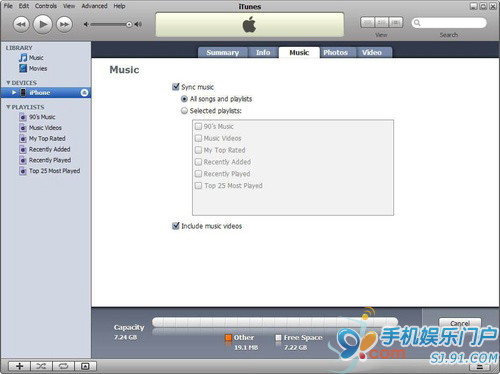Click the high volume speaker icon
Viewport: 500px width, 374px height.
(x=138, y=24)
